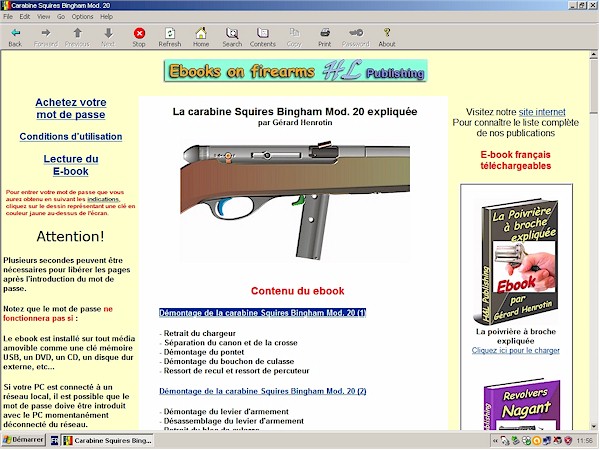The height and width of the screenshot is (450, 600).
Task: Click the USB safely remove tray icon
Action: [516, 441]
